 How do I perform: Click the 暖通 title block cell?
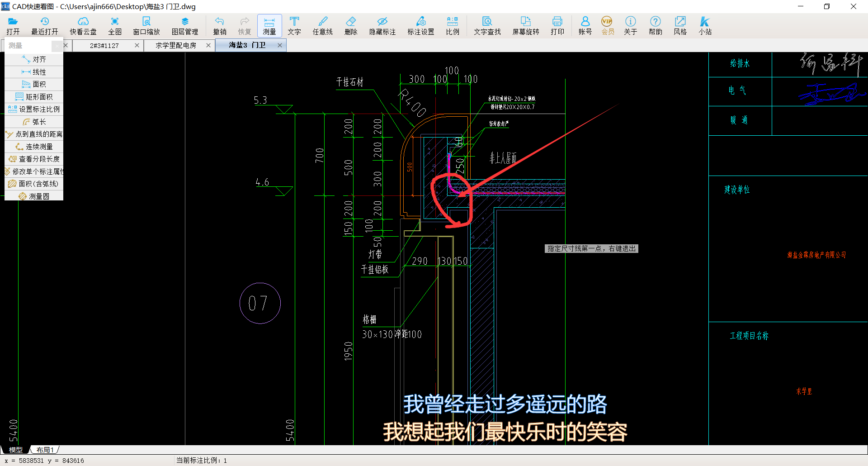tap(740, 120)
